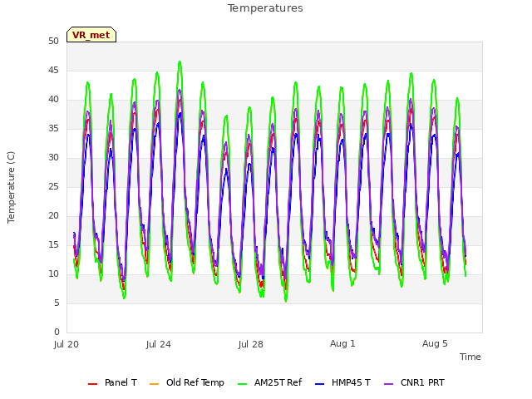Click the 45 y-axis tick label
Screen dimensions: 532x399
[x=53, y=70]
